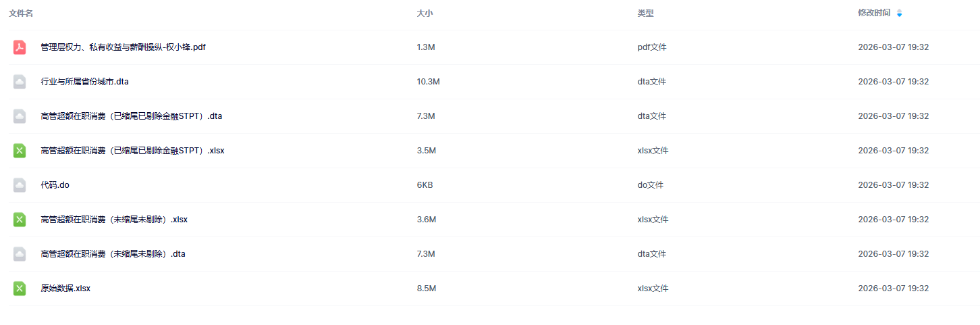Toggle sort arrow next to 修改时间
The image size is (980, 325).
click(x=899, y=14)
